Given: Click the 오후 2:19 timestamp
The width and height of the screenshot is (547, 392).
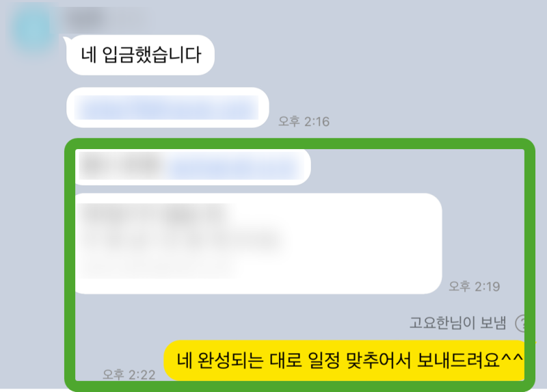Looking at the screenshot, I should tap(474, 286).
